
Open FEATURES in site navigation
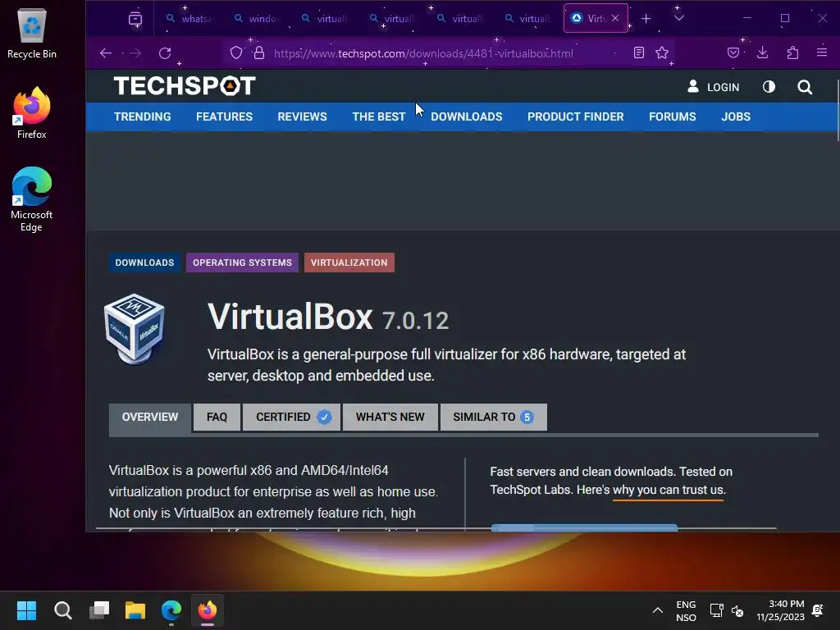coord(225,116)
